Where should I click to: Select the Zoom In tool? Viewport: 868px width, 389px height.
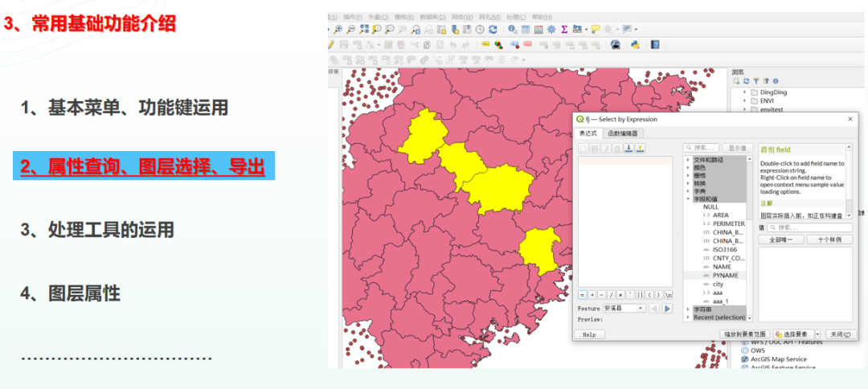338,29
